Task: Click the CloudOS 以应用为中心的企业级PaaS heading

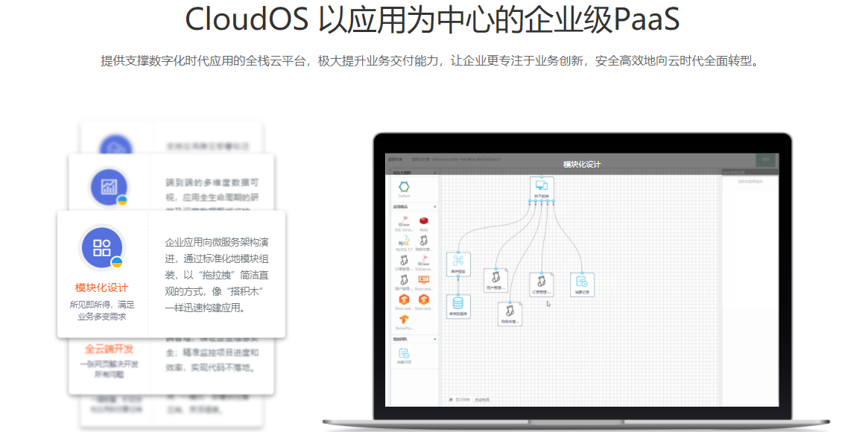Action: tap(432, 19)
